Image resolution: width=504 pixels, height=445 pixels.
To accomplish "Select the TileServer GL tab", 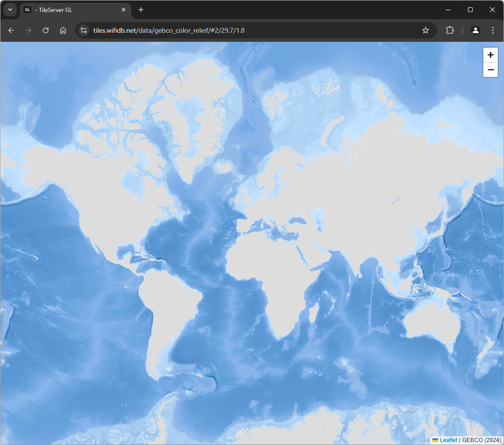I will tap(72, 10).
